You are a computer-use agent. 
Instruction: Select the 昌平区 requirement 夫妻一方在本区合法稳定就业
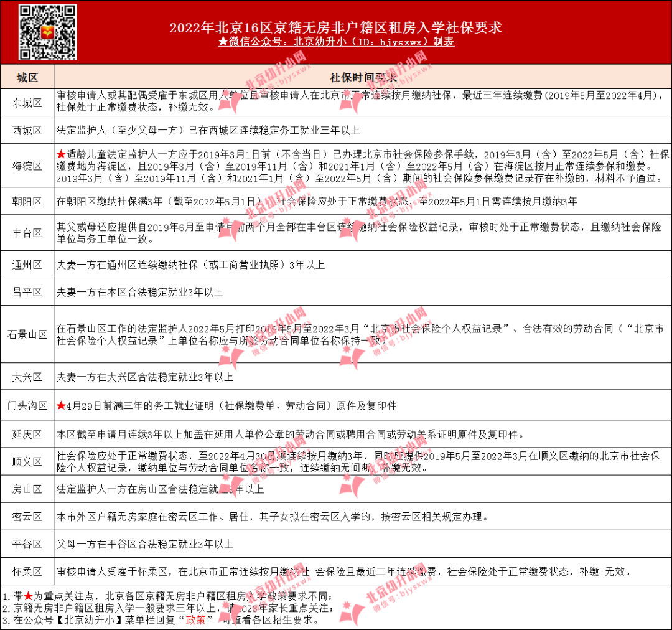click(140, 292)
